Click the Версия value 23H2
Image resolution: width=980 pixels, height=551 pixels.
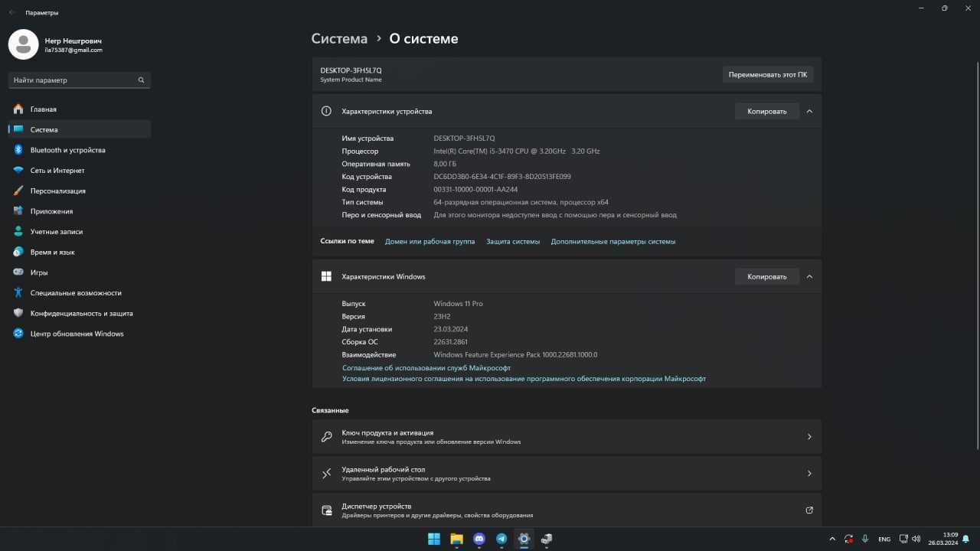pos(442,316)
